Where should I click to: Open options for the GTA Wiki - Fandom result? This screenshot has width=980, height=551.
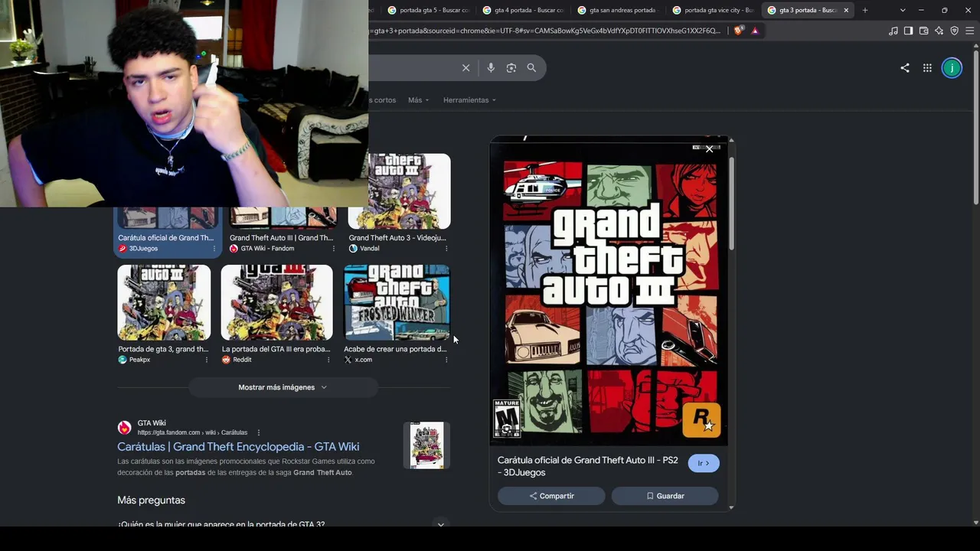333,249
